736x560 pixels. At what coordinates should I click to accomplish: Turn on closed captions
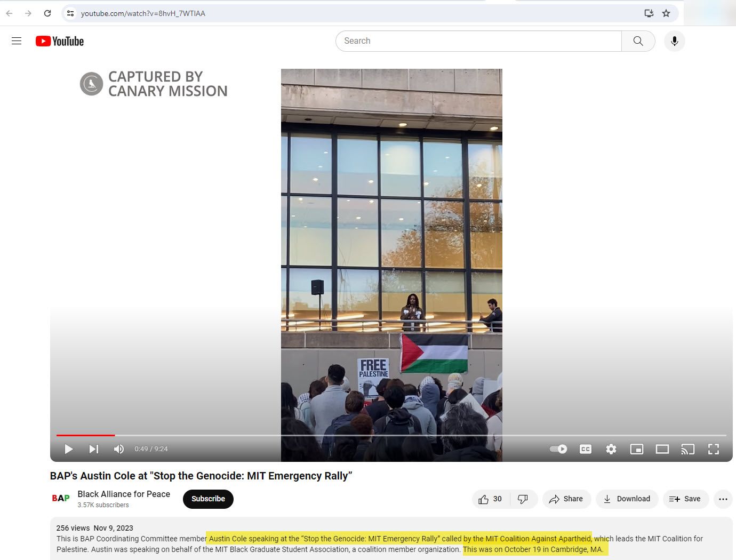585,449
